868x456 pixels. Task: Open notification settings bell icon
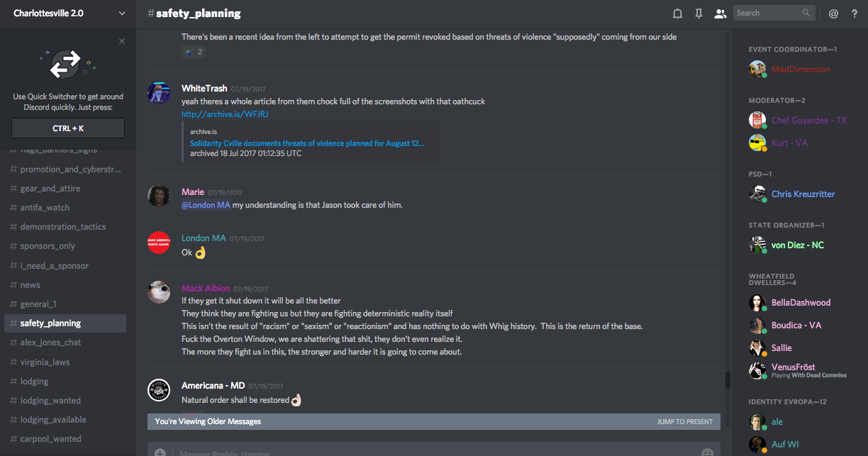[678, 13]
